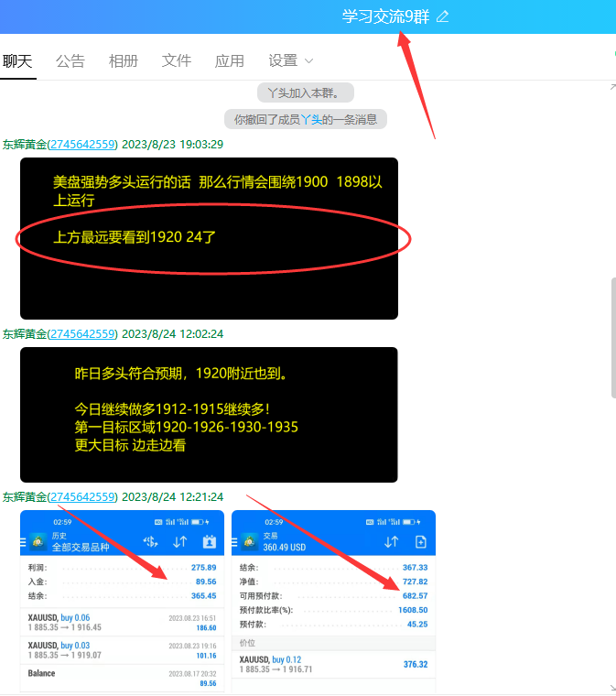Go to the 应用 tab
616x696 pixels.
pyautogui.click(x=230, y=60)
